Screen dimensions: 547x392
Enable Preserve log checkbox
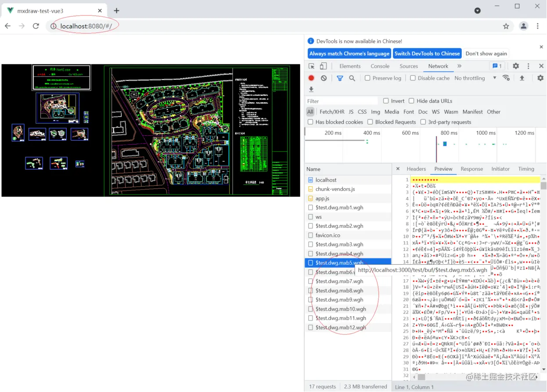(367, 78)
